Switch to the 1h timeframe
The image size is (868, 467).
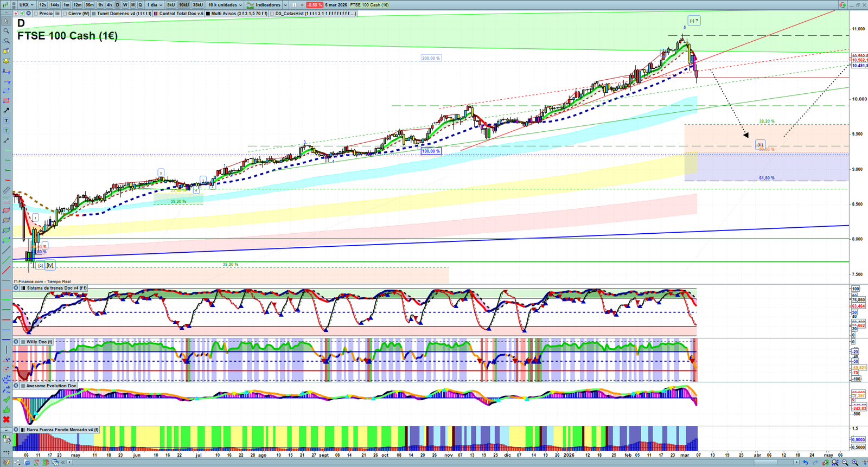point(100,5)
